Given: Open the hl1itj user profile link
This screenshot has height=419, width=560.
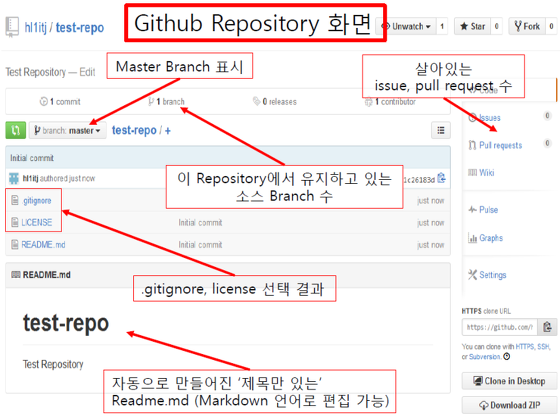Looking at the screenshot, I should point(35,28).
